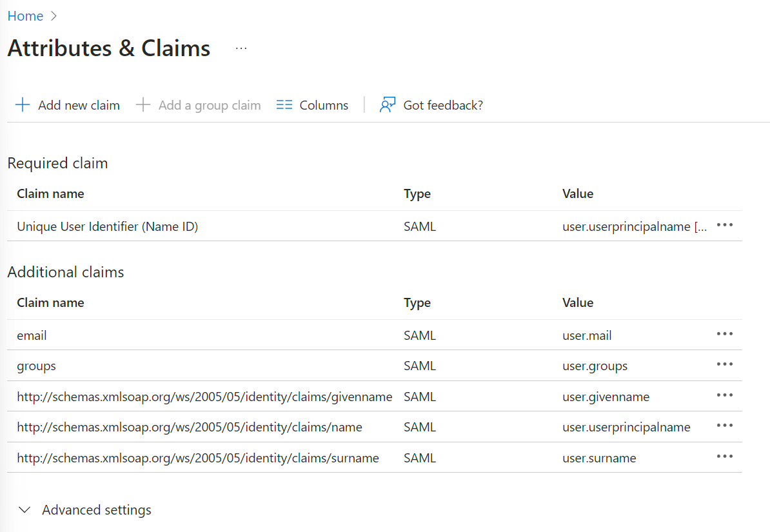Go to Home breadcrumb link
The width and height of the screenshot is (770, 532).
(25, 16)
